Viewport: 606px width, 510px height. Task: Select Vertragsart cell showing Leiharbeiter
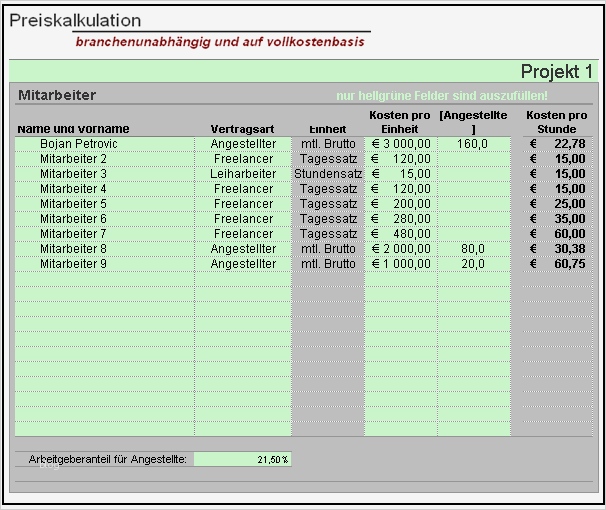[x=243, y=174]
